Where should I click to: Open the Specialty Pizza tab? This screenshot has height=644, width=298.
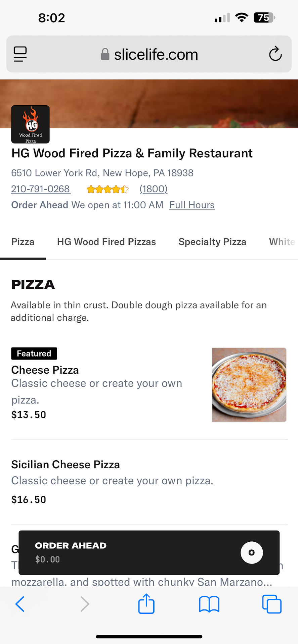(x=212, y=242)
